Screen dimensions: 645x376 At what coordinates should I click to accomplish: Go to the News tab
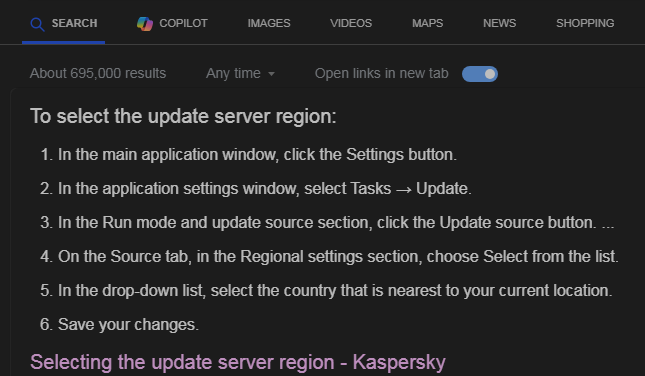(x=499, y=23)
